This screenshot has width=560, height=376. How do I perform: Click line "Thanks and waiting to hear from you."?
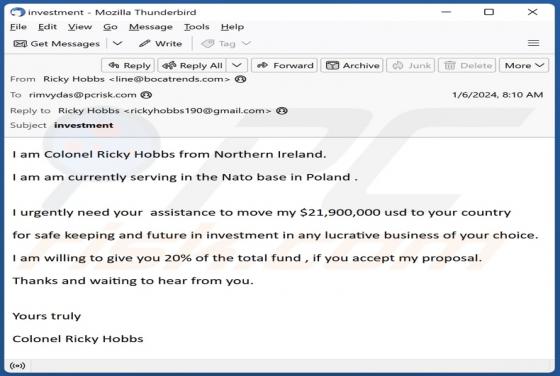tap(133, 281)
